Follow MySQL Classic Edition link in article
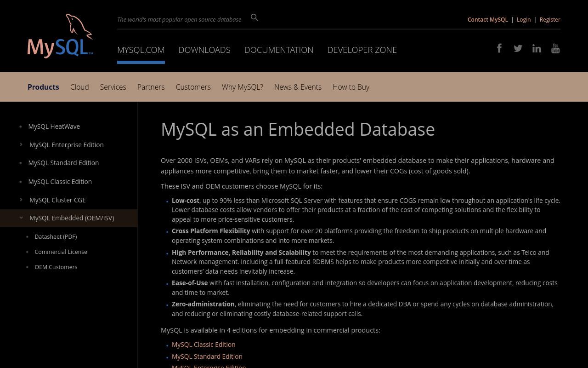 204,344
